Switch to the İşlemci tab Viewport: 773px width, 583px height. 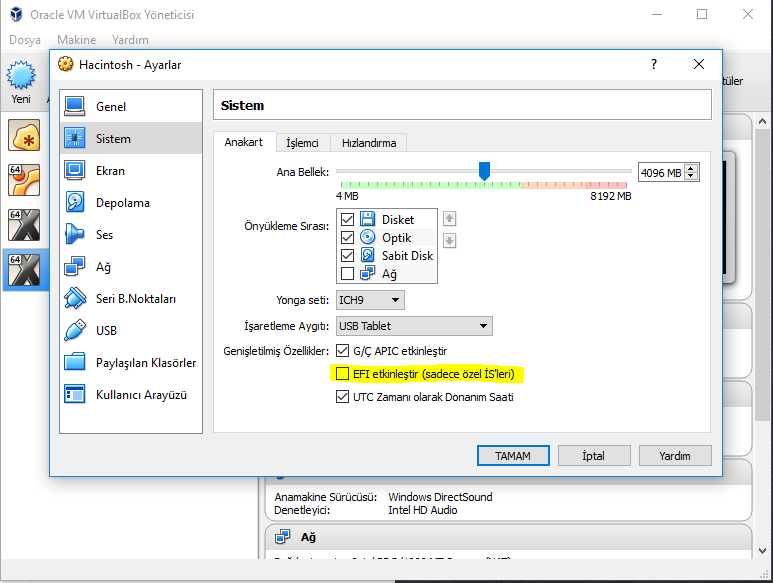pos(303,143)
